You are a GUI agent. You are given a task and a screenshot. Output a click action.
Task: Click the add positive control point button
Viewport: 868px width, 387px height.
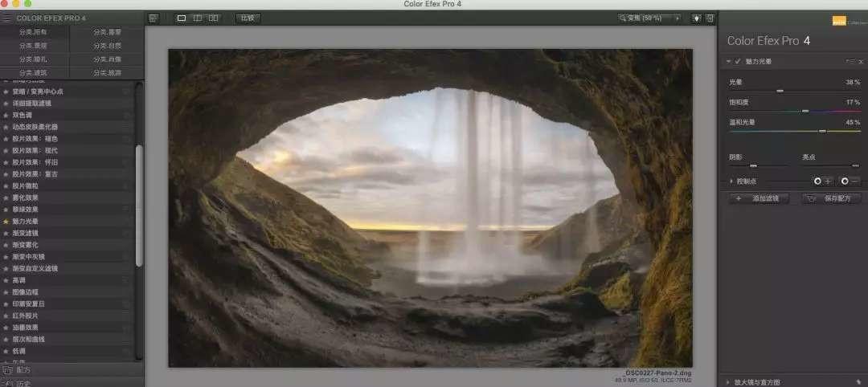click(x=822, y=181)
